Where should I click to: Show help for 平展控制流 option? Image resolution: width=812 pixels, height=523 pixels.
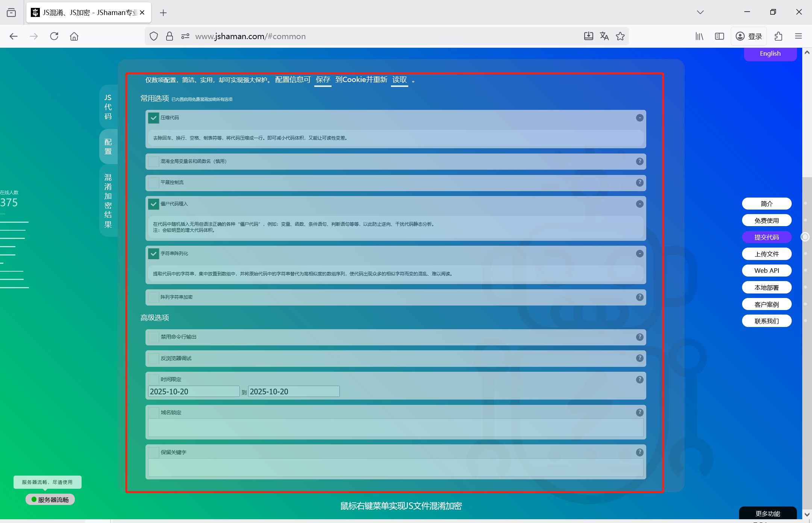(x=639, y=182)
